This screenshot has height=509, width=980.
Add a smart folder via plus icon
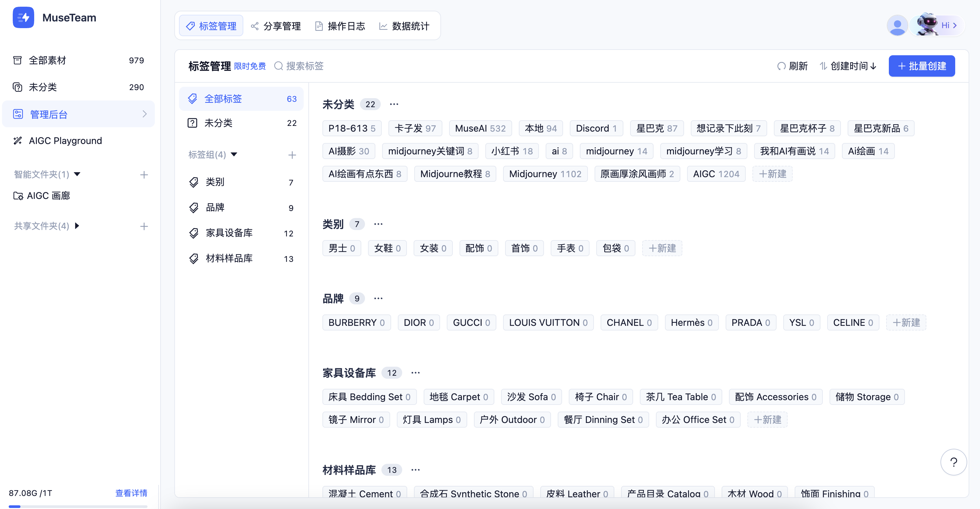pyautogui.click(x=144, y=174)
